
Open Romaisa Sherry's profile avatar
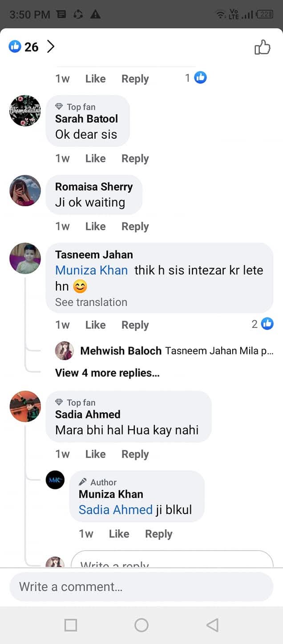pyautogui.click(x=25, y=190)
